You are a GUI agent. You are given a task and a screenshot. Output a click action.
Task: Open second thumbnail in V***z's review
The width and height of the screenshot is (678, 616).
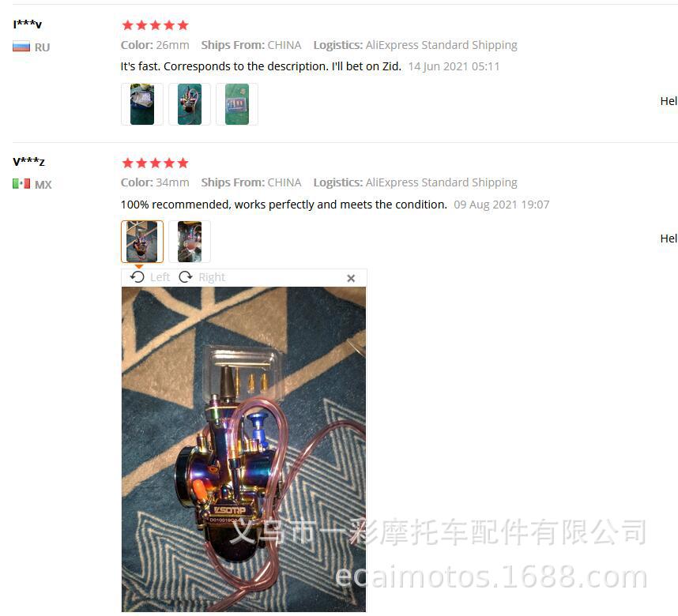point(190,242)
